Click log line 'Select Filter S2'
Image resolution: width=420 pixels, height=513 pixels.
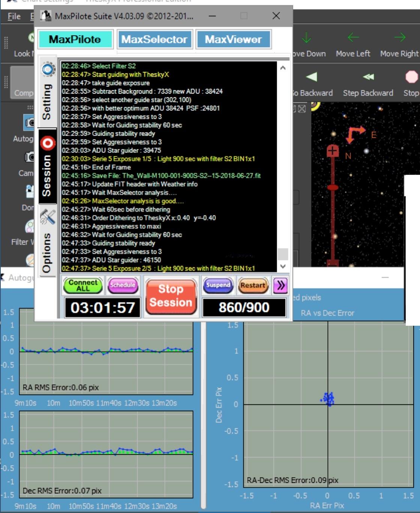click(99, 66)
